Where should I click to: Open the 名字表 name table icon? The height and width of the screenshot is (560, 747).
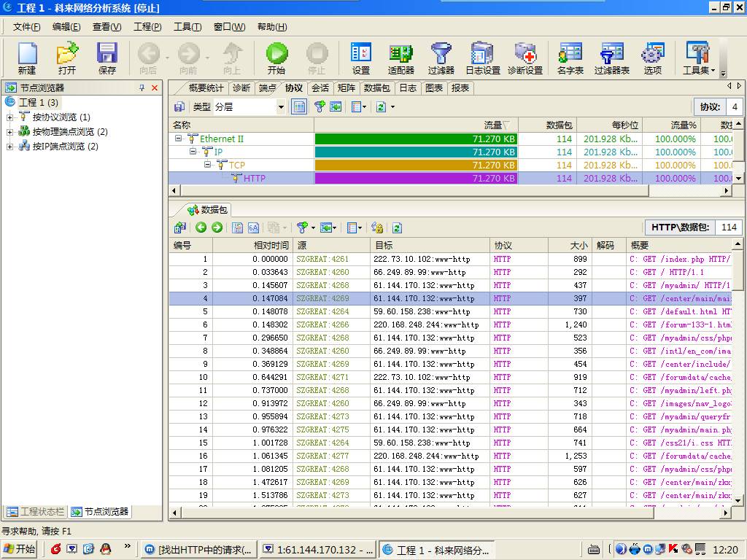coord(570,58)
